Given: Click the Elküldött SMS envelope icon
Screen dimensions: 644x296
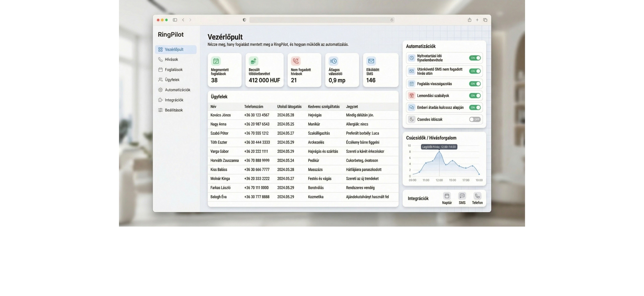Looking at the screenshot, I should [371, 61].
